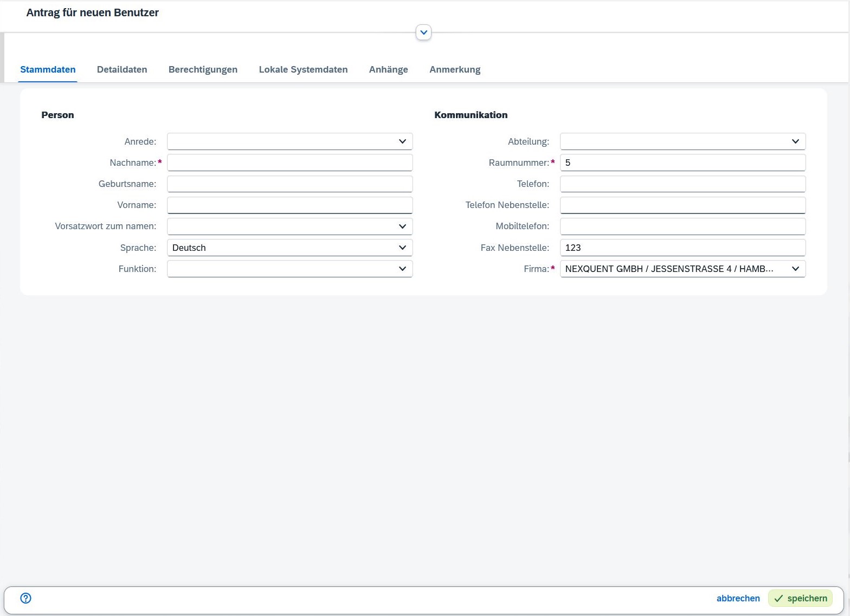This screenshot has width=850, height=616.
Task: Expand the Firma dropdown selection
Action: pyautogui.click(x=795, y=269)
